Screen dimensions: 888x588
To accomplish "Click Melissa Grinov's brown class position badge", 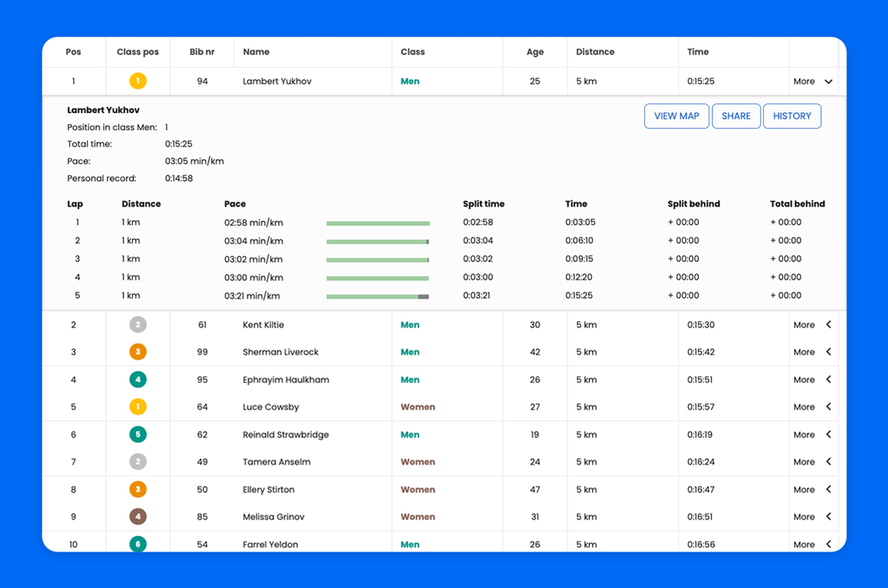I will (x=137, y=517).
